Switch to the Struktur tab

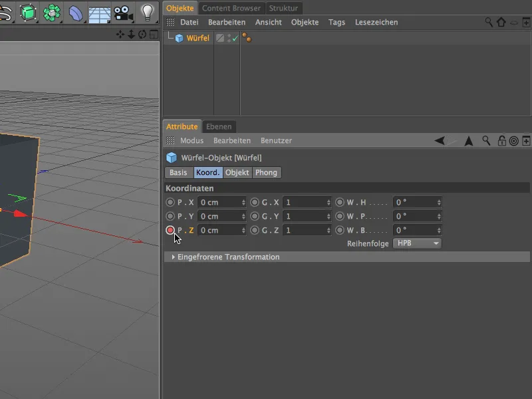pyautogui.click(x=283, y=8)
